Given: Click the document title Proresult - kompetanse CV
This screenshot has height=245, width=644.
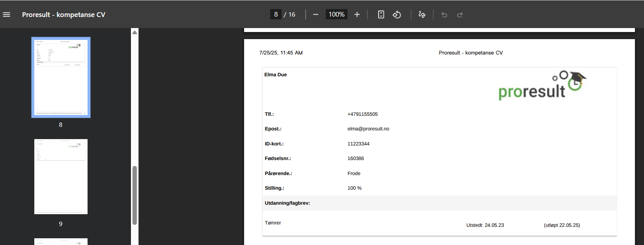Looking at the screenshot, I should pyautogui.click(x=63, y=15).
